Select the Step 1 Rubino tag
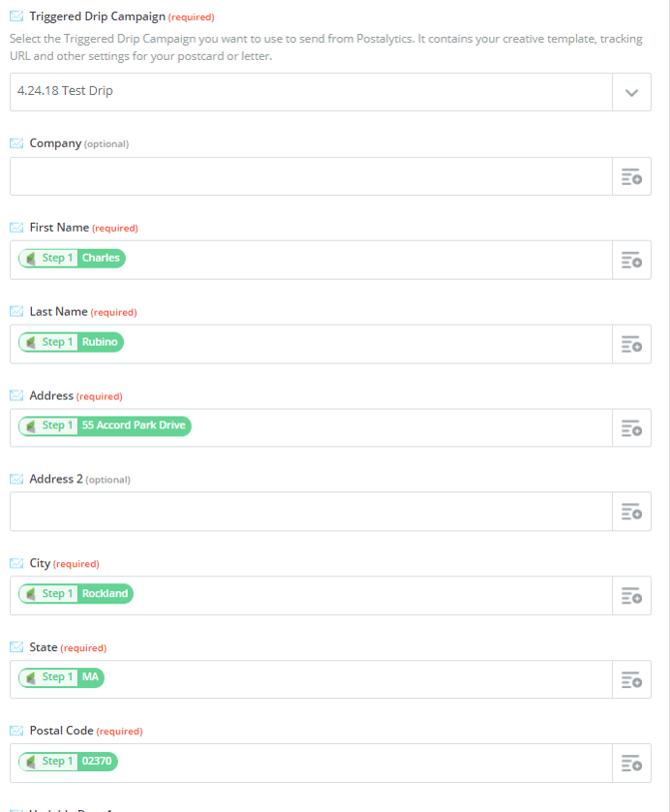670x812 pixels. (71, 342)
